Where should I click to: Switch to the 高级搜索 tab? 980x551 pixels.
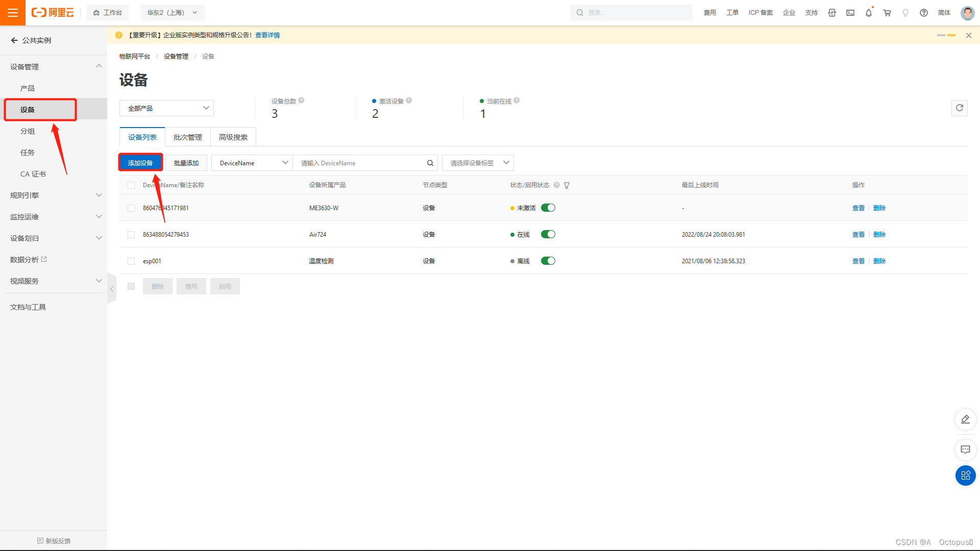pyautogui.click(x=233, y=137)
